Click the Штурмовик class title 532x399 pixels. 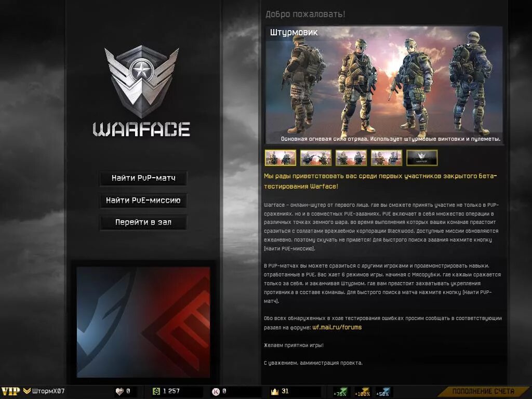294,33
